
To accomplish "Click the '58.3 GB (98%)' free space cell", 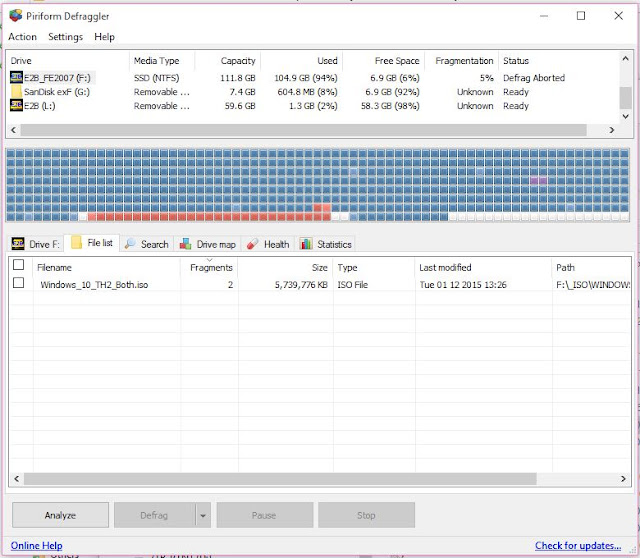I will click(x=390, y=106).
